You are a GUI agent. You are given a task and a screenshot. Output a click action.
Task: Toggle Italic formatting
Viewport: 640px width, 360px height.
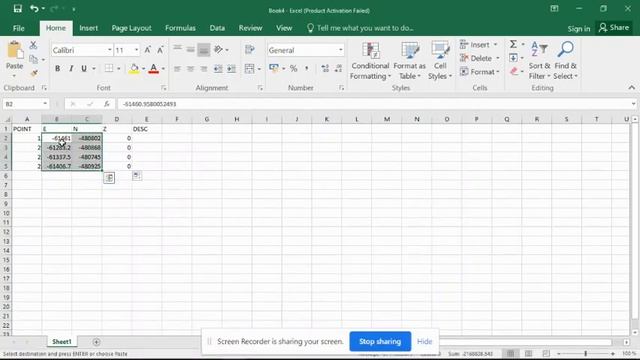coord(71,69)
